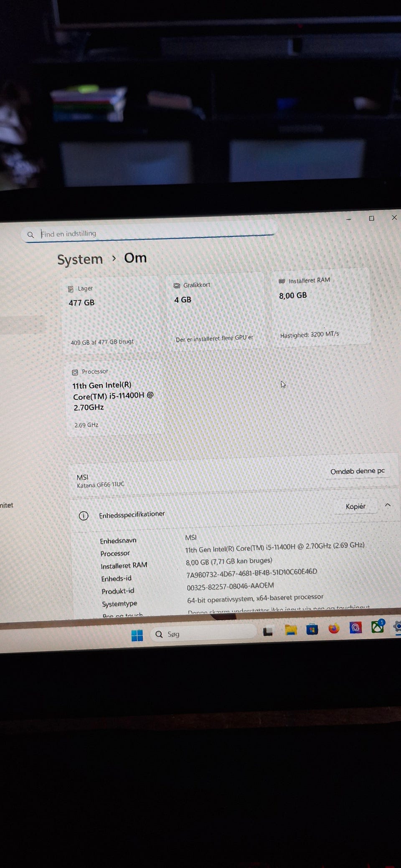Select the Enheds-id value 7A9B0732-4D67-4681-BF4B-51D10C60E46D
This screenshot has height=868, width=401.
pyautogui.click(x=252, y=573)
